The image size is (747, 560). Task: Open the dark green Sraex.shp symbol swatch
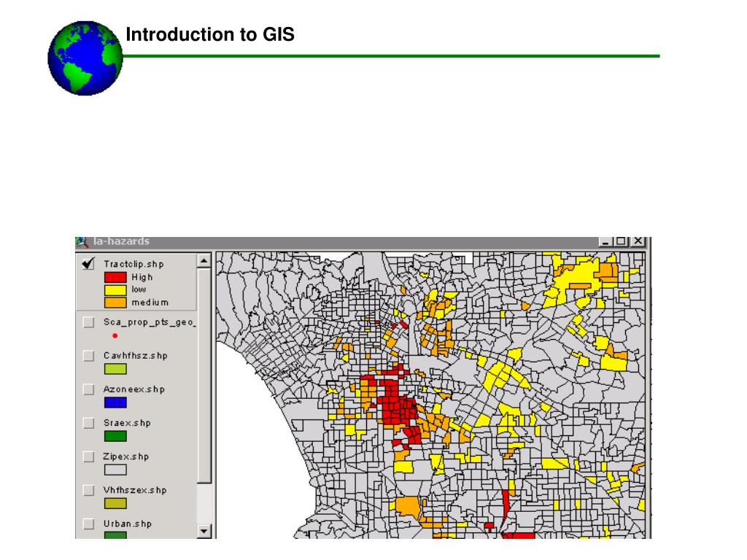(115, 436)
